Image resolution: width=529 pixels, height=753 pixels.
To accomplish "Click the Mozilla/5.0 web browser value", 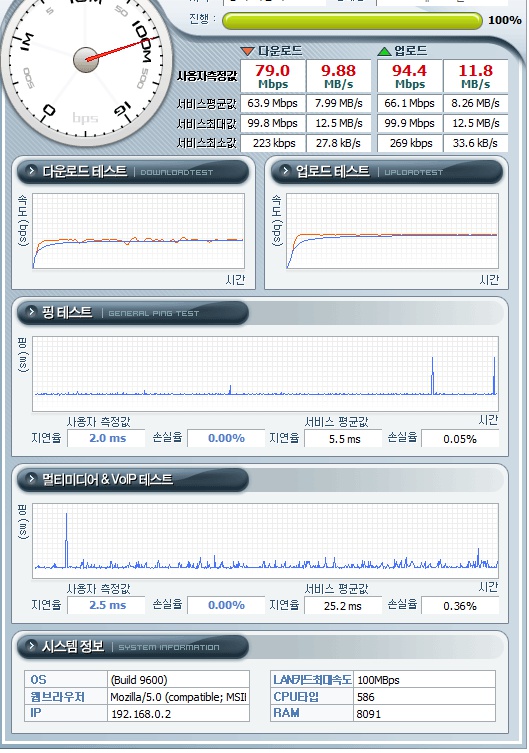I will (178, 696).
